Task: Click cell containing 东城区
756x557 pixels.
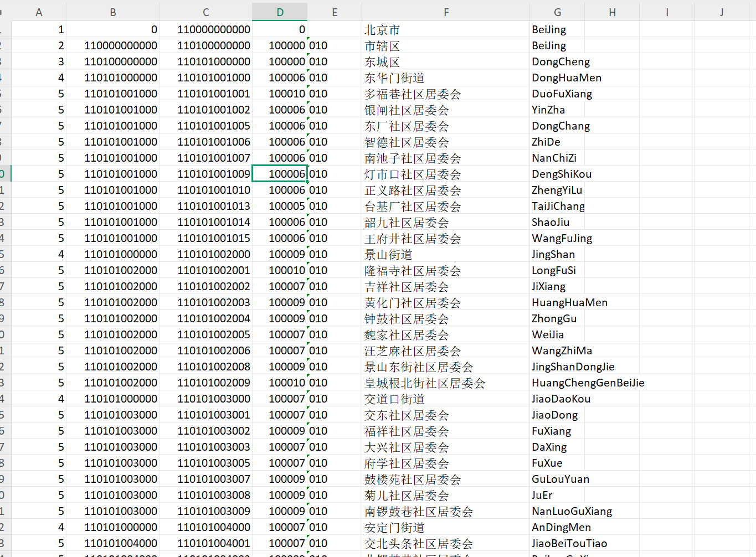Action: tap(446, 61)
